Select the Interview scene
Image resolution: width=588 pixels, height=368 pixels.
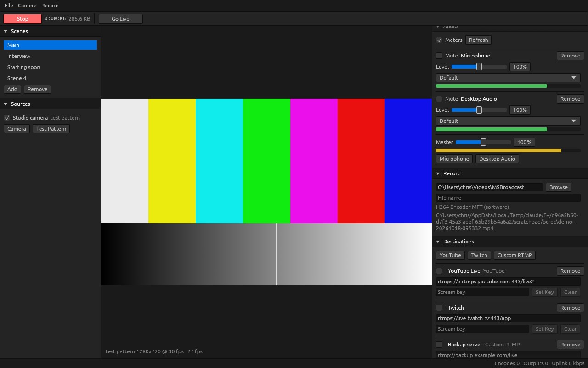50,56
